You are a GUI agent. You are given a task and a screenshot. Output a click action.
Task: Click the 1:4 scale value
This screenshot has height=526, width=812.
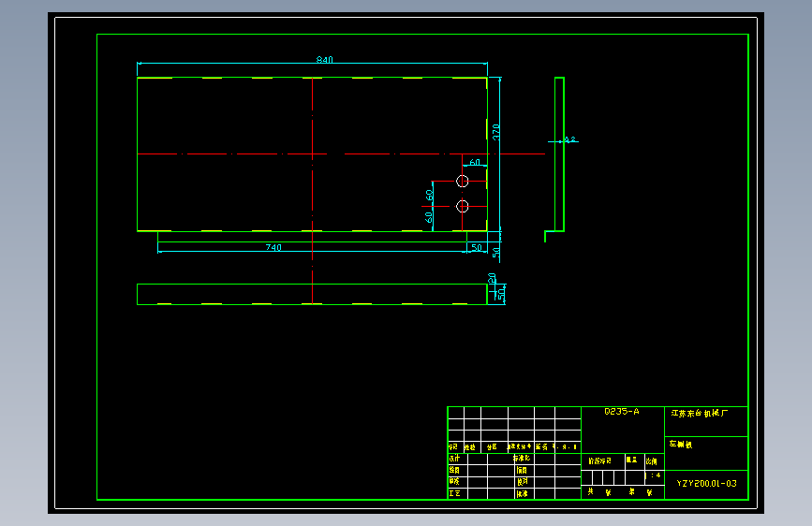coord(654,475)
